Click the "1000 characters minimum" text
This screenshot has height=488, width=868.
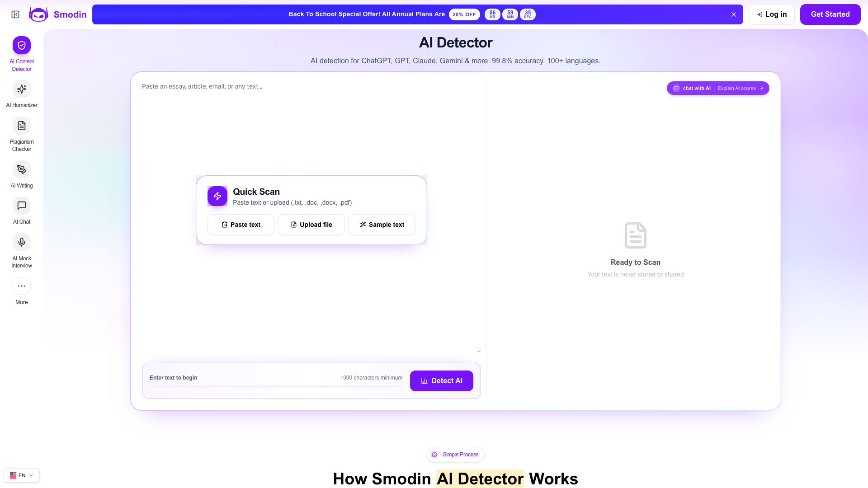371,378
